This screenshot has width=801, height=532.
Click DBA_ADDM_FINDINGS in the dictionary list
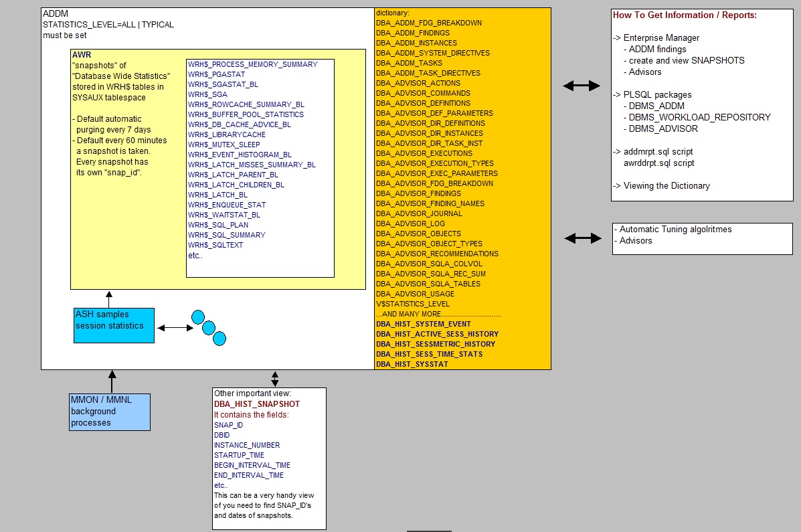[x=413, y=33]
